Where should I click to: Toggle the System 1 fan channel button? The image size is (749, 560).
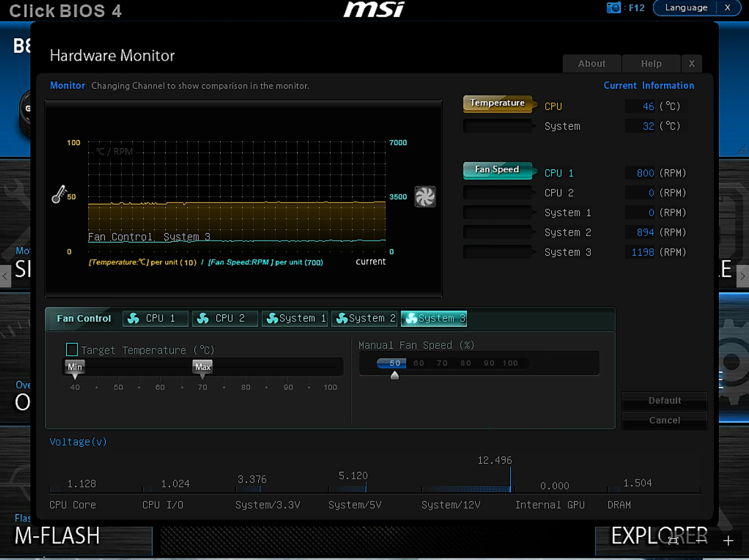click(498, 212)
